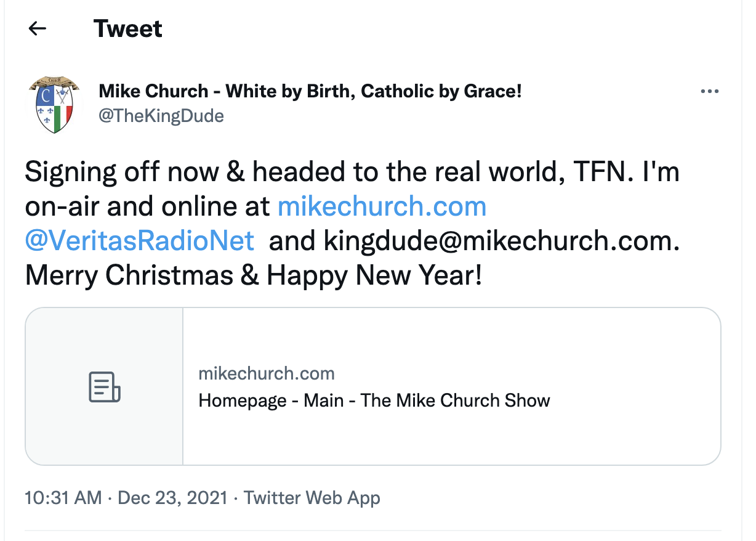756x541 pixels.
Task: Click the Tweet page heading
Action: pos(128,29)
